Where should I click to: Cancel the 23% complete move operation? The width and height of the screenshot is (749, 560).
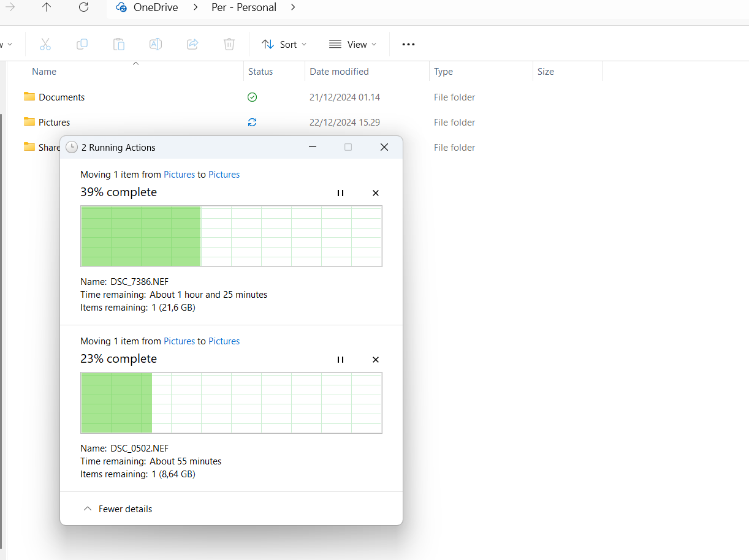click(x=376, y=360)
